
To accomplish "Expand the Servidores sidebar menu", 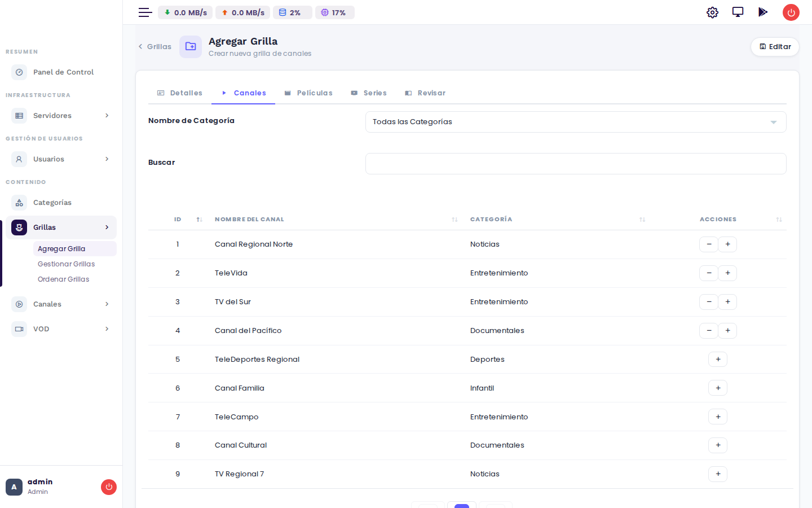I will (x=61, y=116).
